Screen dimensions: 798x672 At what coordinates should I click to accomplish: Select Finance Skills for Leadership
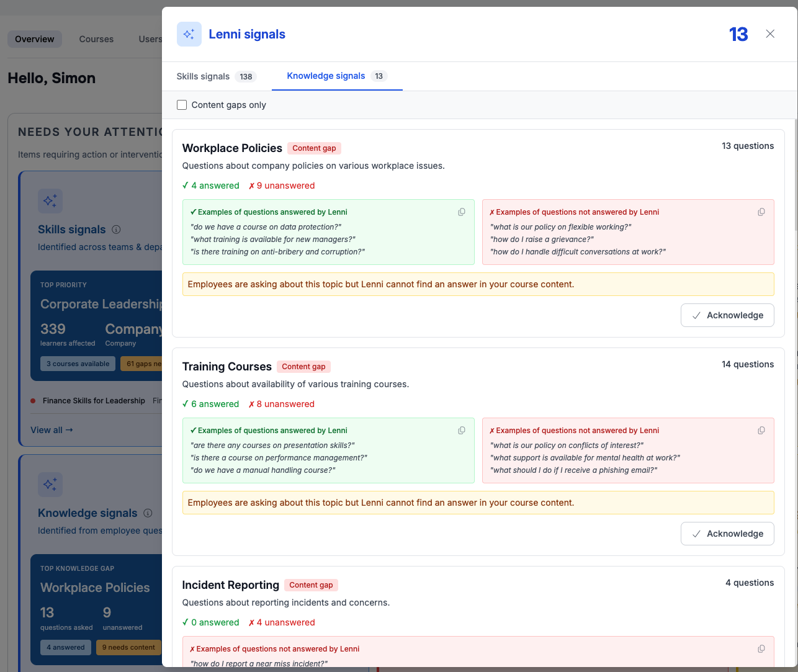(x=94, y=400)
